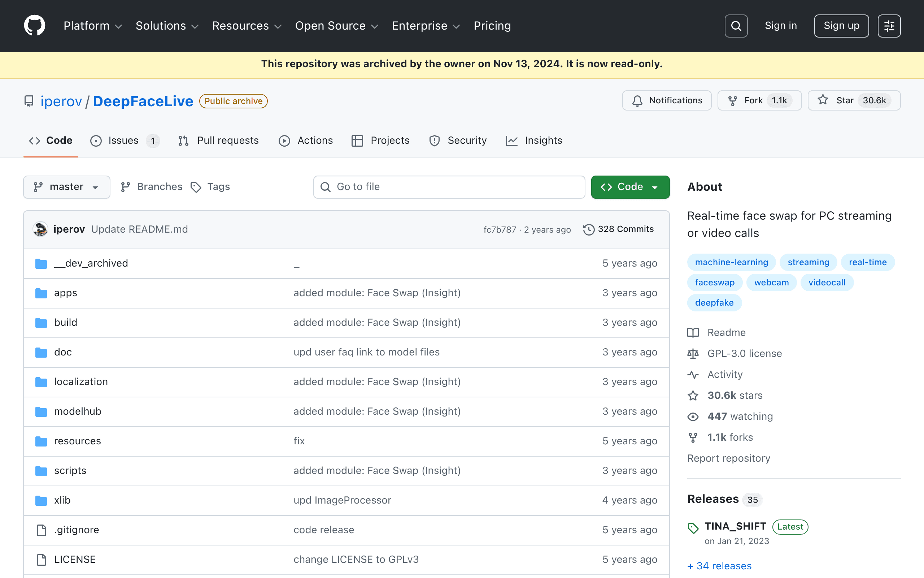Click Report repository link

728,458
